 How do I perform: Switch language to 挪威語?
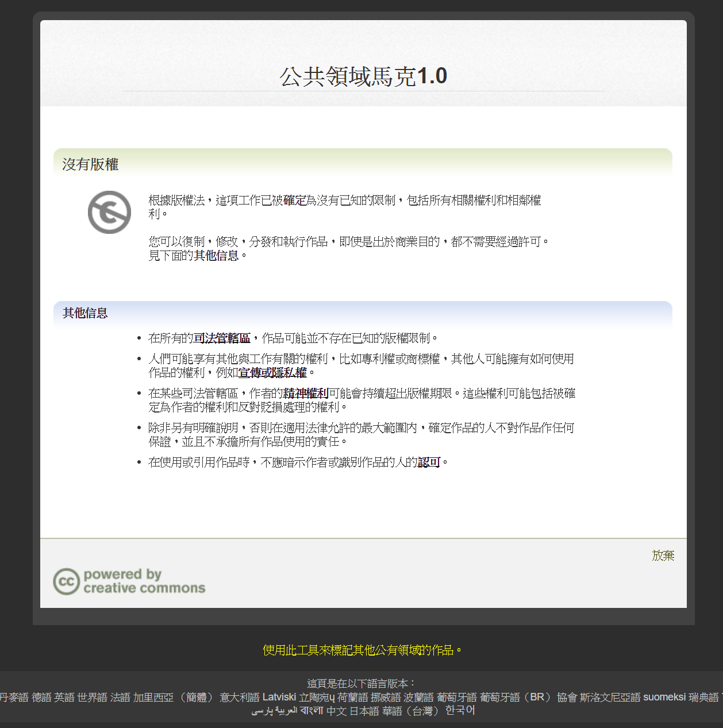pos(386,697)
